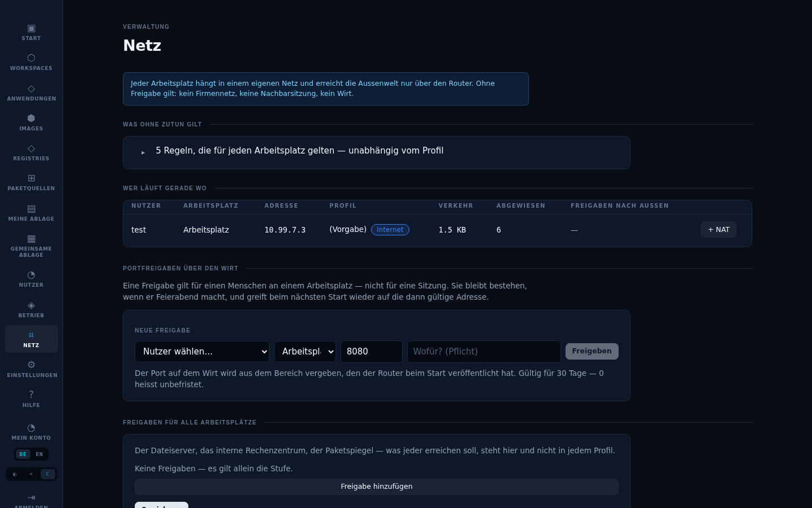Click the Internet profile badge
Image resolution: width=812 pixels, height=508 pixels.
[390, 230]
